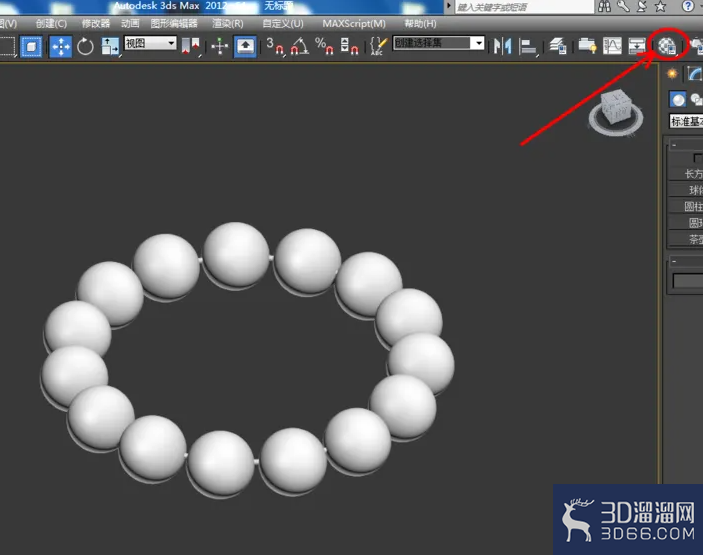Toggle the Percent Snap button
Image resolution: width=703 pixels, height=555 pixels.
[324, 46]
